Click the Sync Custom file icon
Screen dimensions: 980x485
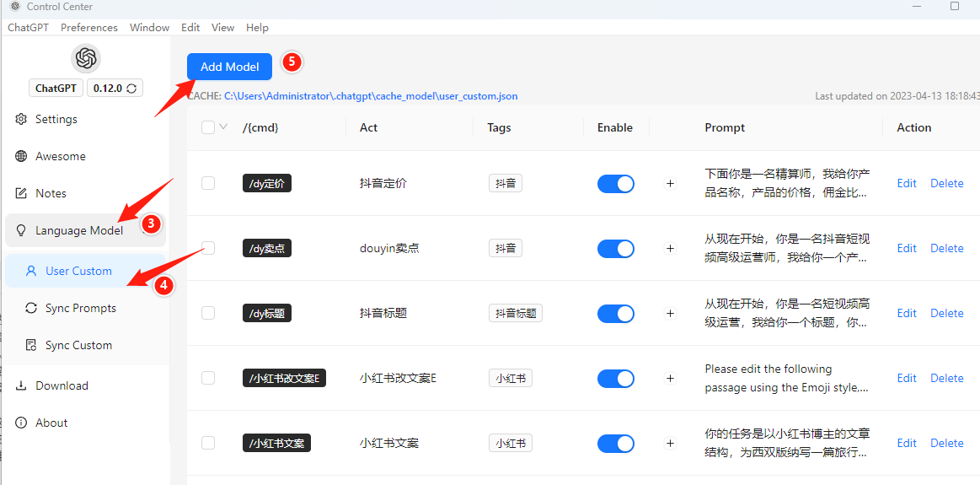(x=31, y=345)
